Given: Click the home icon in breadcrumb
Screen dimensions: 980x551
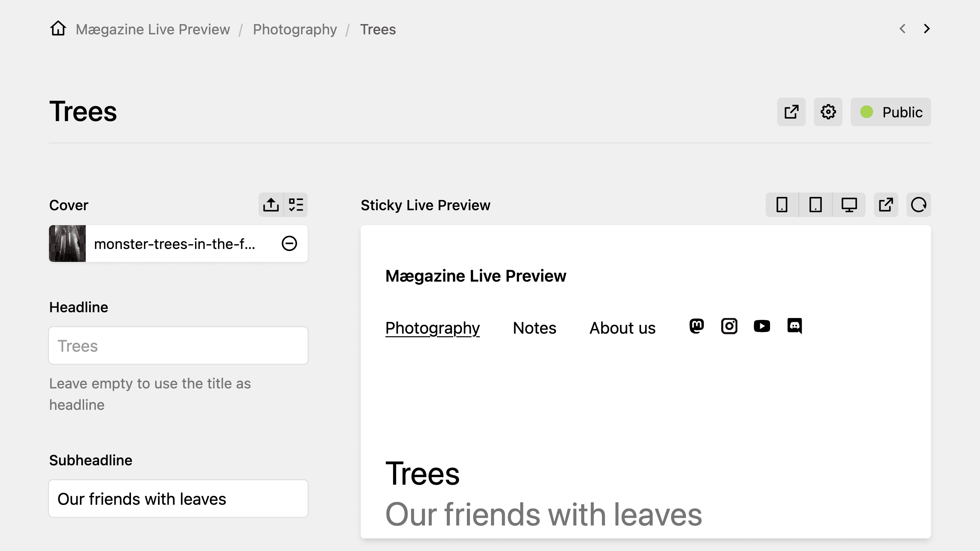Looking at the screenshot, I should (x=58, y=29).
